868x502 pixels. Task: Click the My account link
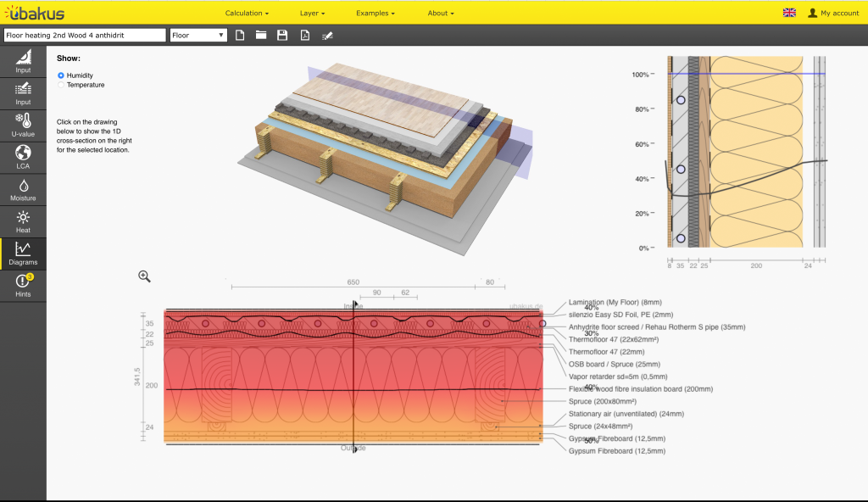(x=833, y=14)
